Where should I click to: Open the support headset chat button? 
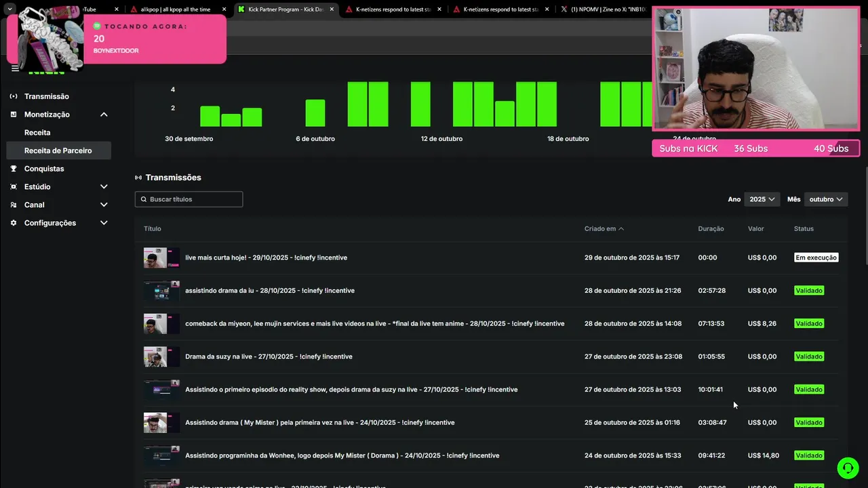tap(848, 468)
